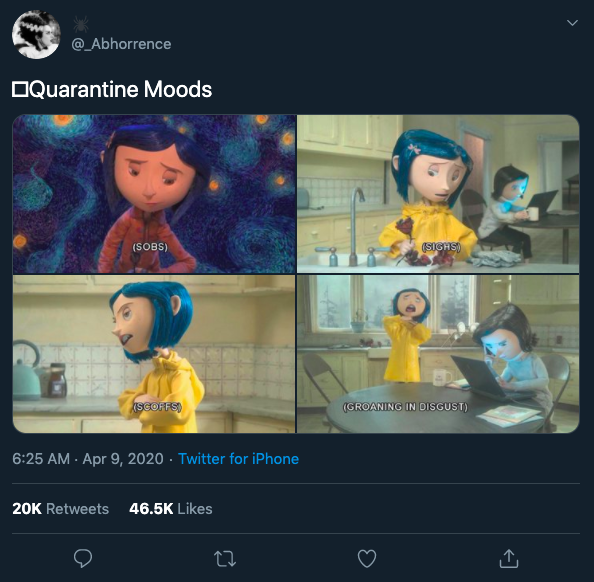Click the word Retweets label

point(77,508)
